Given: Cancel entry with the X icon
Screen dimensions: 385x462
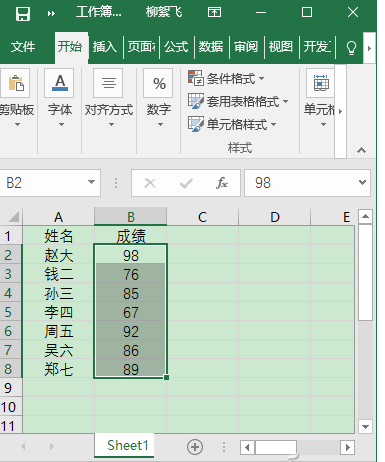Looking at the screenshot, I should [150, 183].
